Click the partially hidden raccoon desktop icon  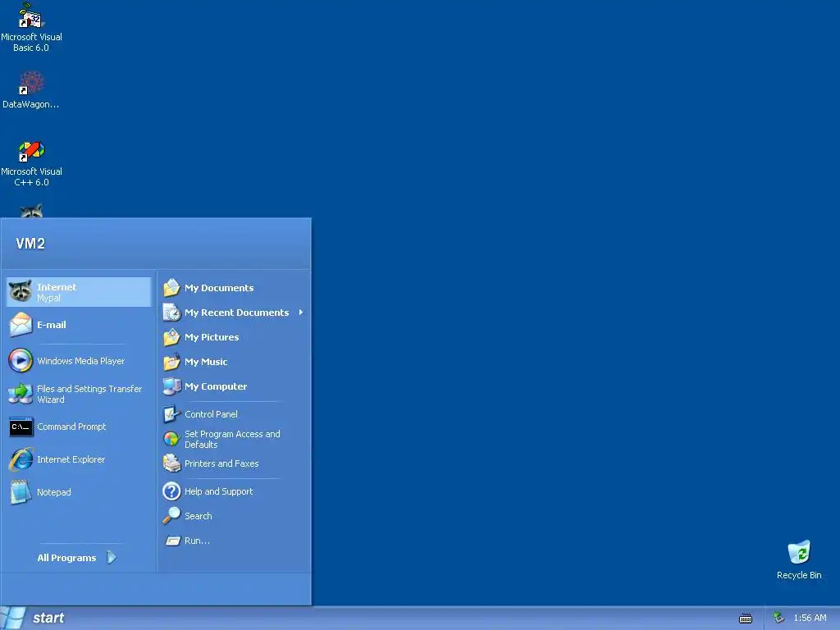32,211
